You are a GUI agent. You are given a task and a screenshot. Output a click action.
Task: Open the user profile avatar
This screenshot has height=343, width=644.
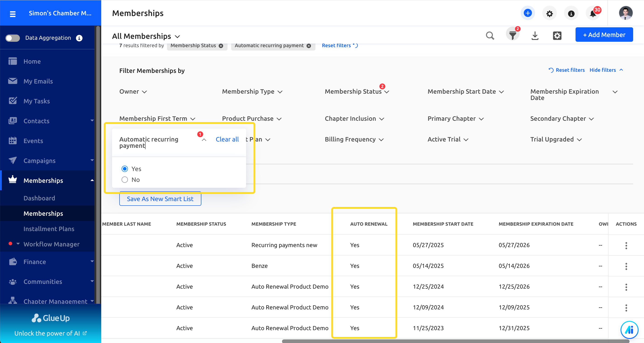[625, 13]
